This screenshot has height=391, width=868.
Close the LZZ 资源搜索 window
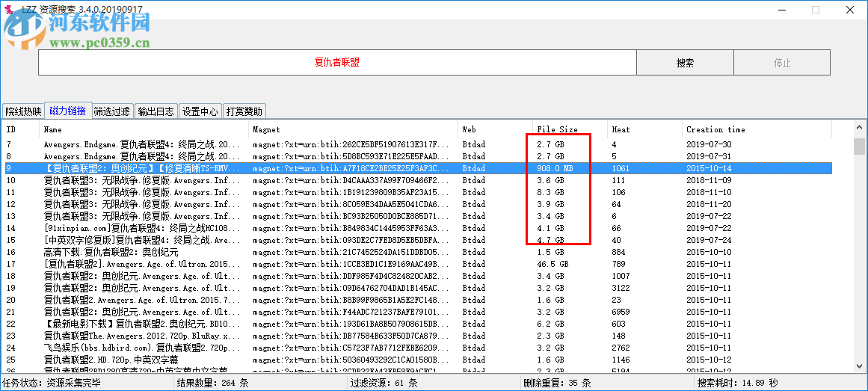pyautogui.click(x=850, y=10)
